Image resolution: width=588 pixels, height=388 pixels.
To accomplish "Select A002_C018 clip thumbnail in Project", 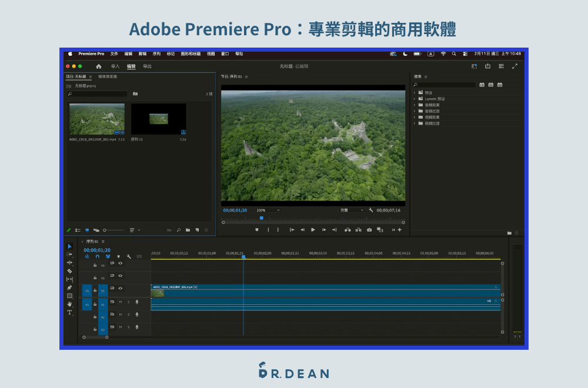I will coord(97,119).
